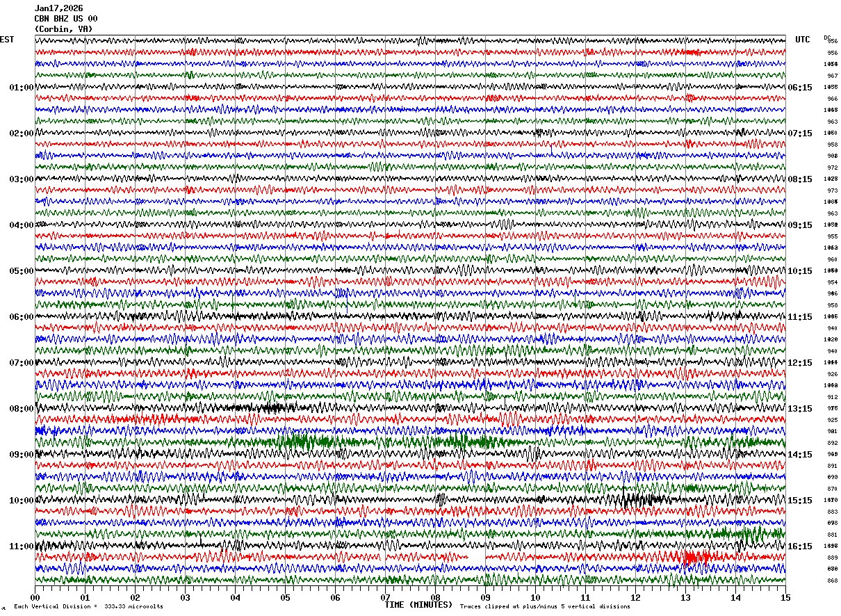Select the 01:00 EST row label

tap(21, 88)
